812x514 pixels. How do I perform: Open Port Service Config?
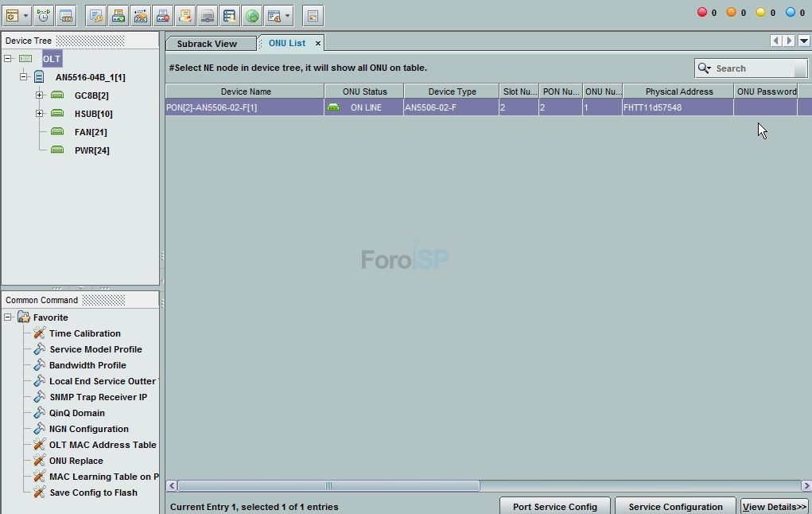(x=554, y=506)
